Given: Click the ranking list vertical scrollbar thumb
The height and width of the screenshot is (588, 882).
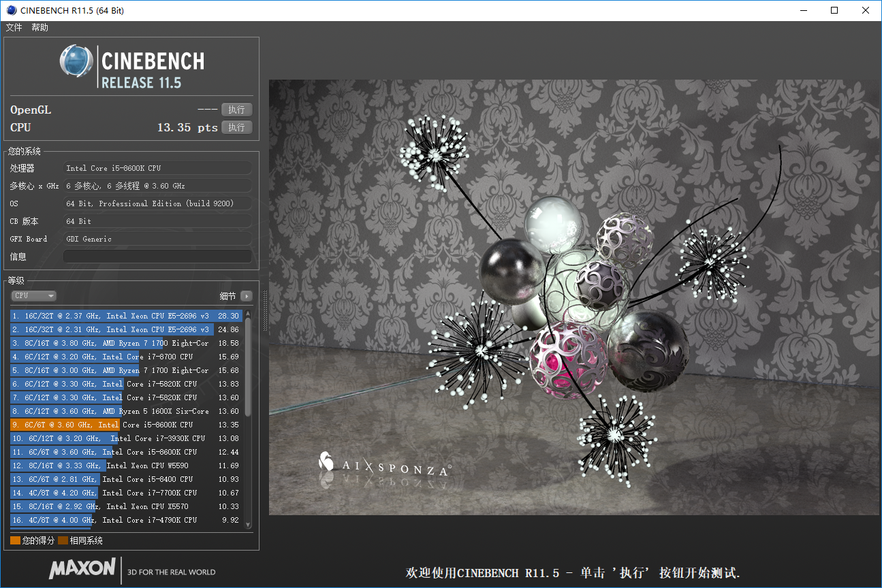Looking at the screenshot, I should [x=248, y=367].
